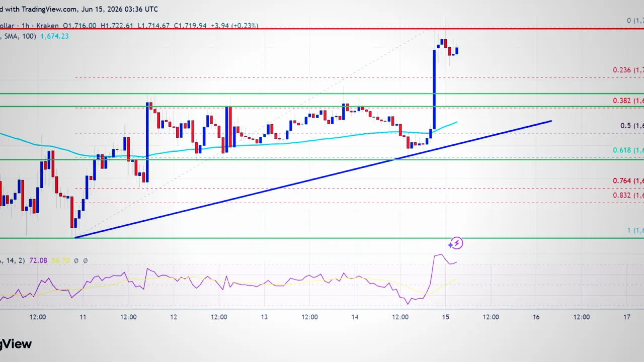Click the first empty-set symbol in RSI legend
Screen dimensions: 644x362
[x=76, y=260]
